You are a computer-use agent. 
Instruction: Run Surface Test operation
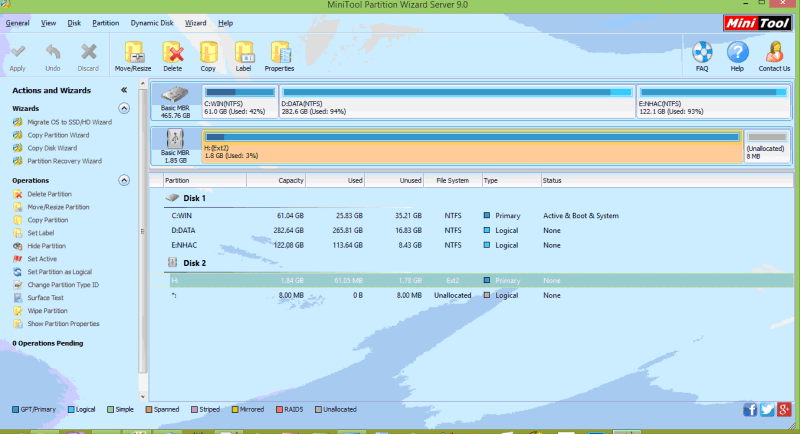45,298
